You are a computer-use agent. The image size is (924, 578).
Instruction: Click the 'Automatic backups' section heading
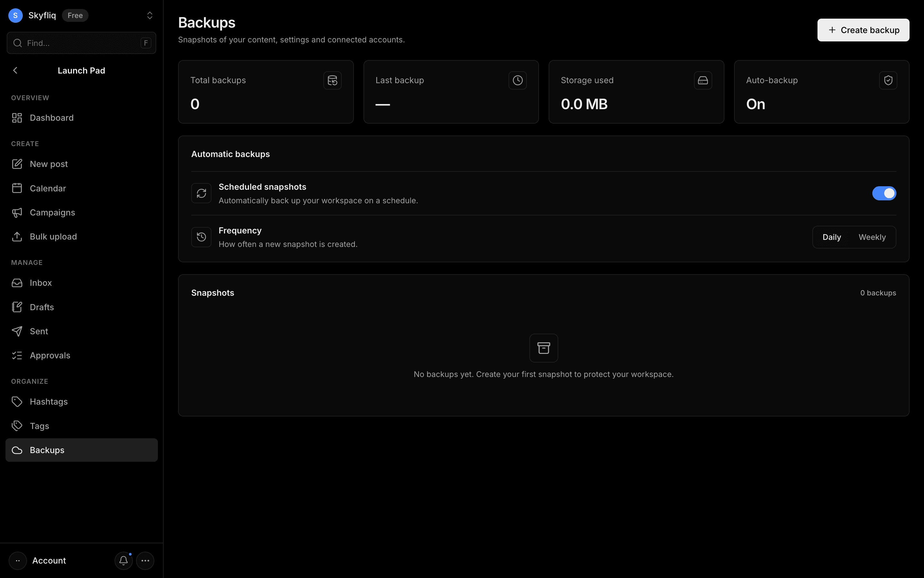230,154
